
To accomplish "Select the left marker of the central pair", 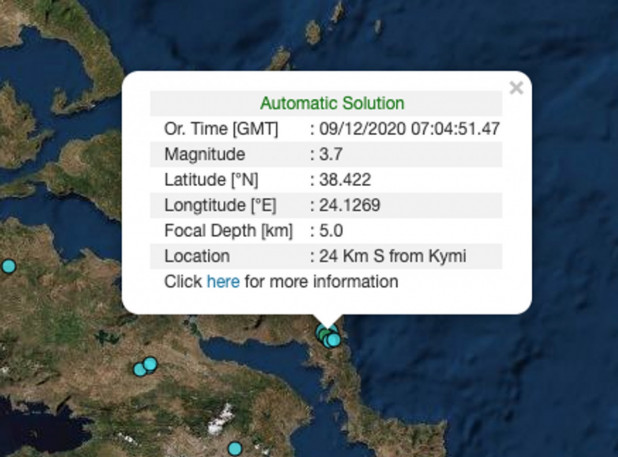I will 140,369.
